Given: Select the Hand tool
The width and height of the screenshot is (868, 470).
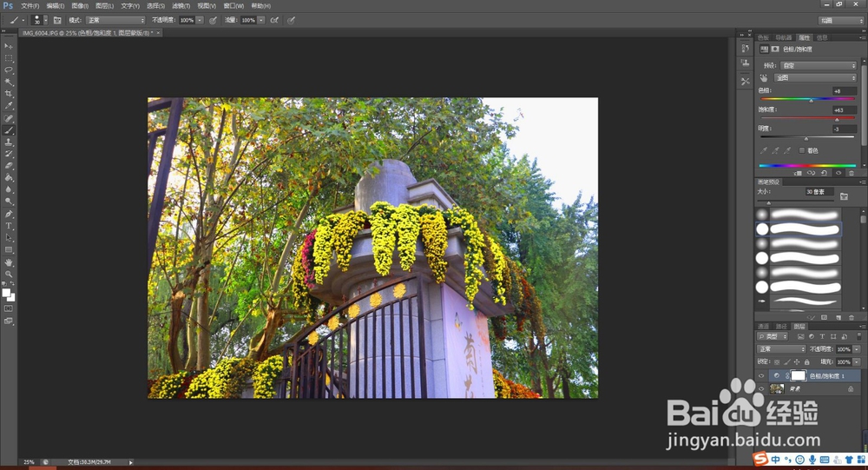Looking at the screenshot, I should (9, 262).
